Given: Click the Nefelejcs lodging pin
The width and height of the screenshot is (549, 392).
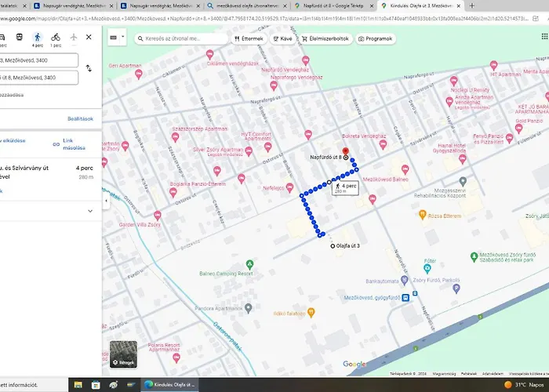Looking at the screenshot, I should (x=289, y=188).
